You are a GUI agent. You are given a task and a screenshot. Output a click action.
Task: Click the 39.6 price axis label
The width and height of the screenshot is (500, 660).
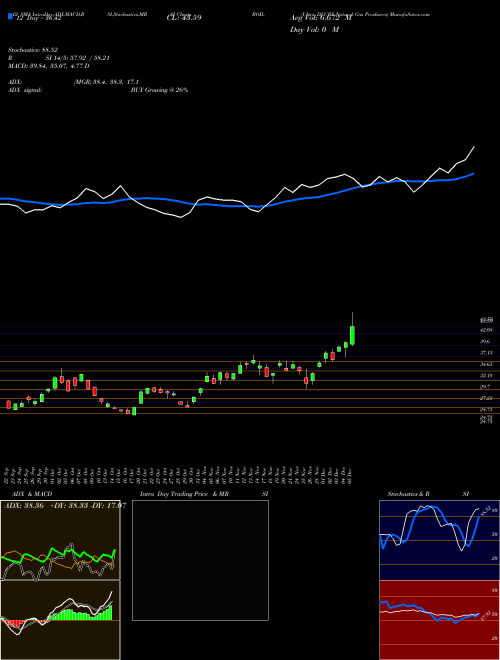point(485,342)
